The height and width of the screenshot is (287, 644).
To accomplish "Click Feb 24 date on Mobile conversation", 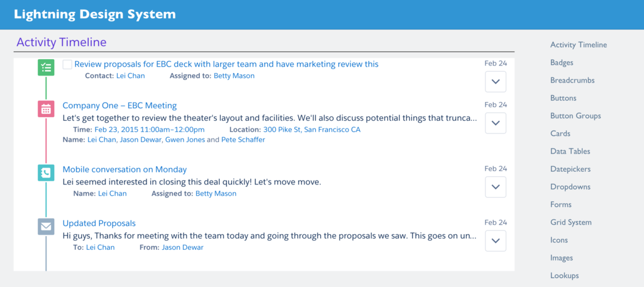I will click(x=496, y=168).
